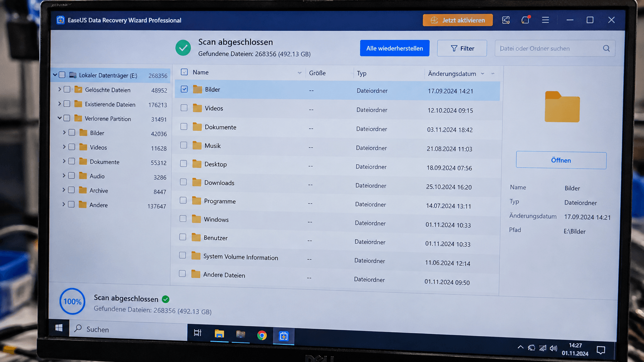Check the Dokumente folder checkbox in list

[184, 127]
